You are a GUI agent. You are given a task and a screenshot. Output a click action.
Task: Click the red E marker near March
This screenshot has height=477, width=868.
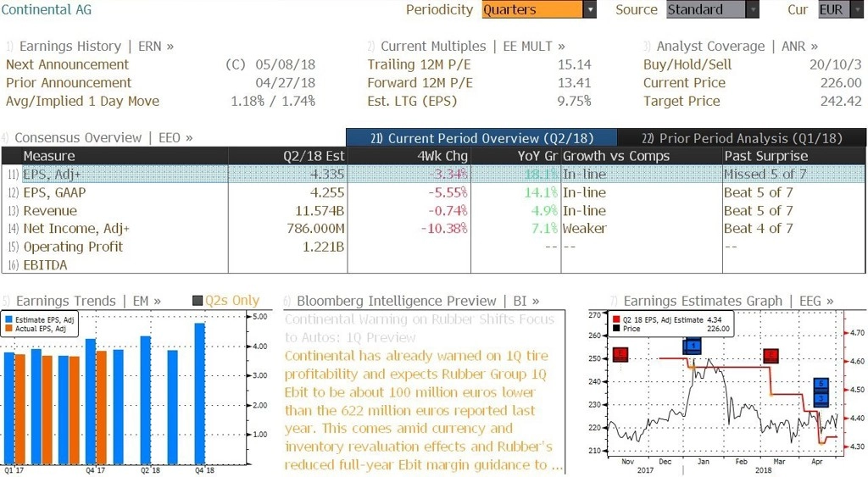pos(771,356)
